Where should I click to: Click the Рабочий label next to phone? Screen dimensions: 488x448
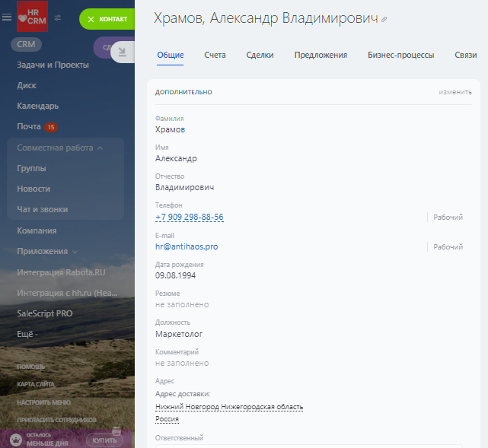tap(448, 218)
